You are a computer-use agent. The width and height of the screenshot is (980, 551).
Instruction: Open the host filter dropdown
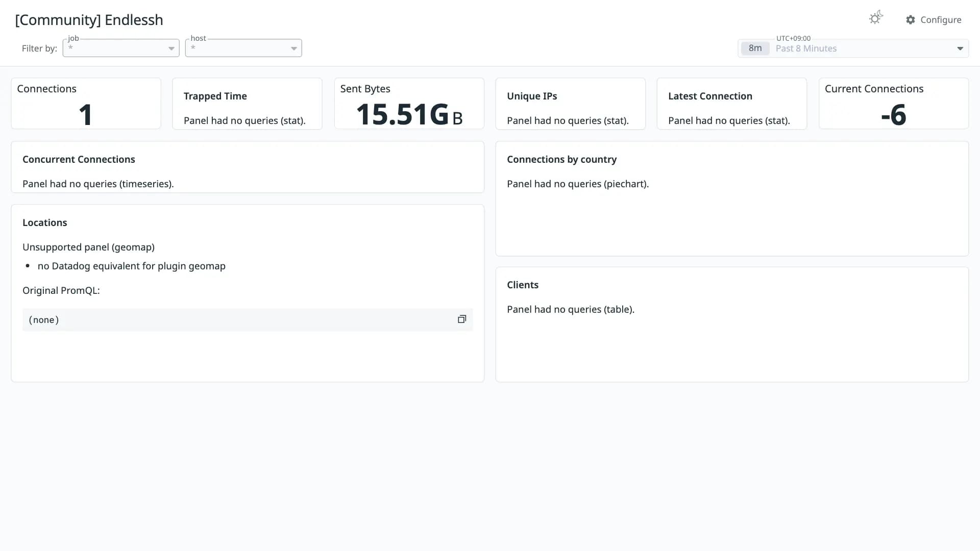click(243, 48)
